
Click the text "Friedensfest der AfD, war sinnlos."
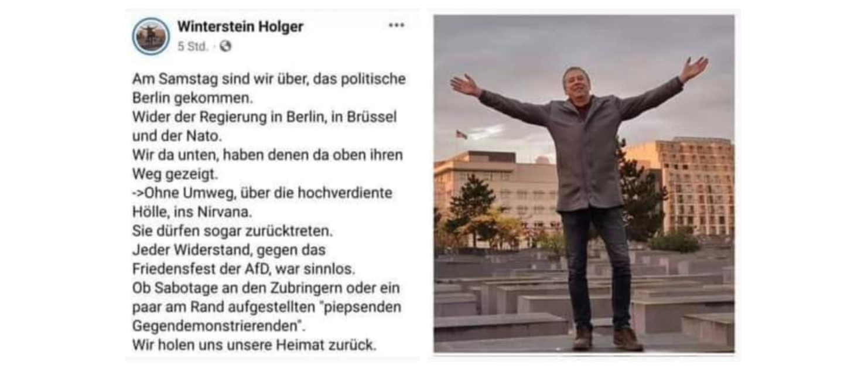(x=244, y=269)
